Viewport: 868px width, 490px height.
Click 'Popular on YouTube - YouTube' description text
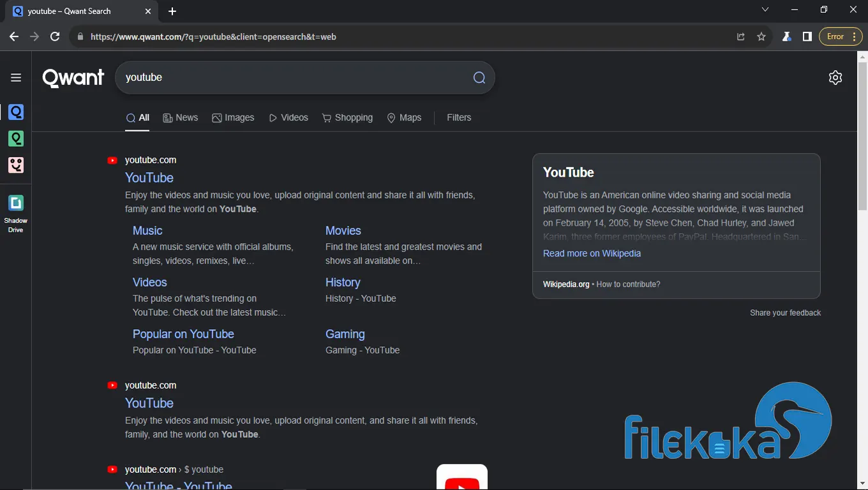[x=195, y=350]
